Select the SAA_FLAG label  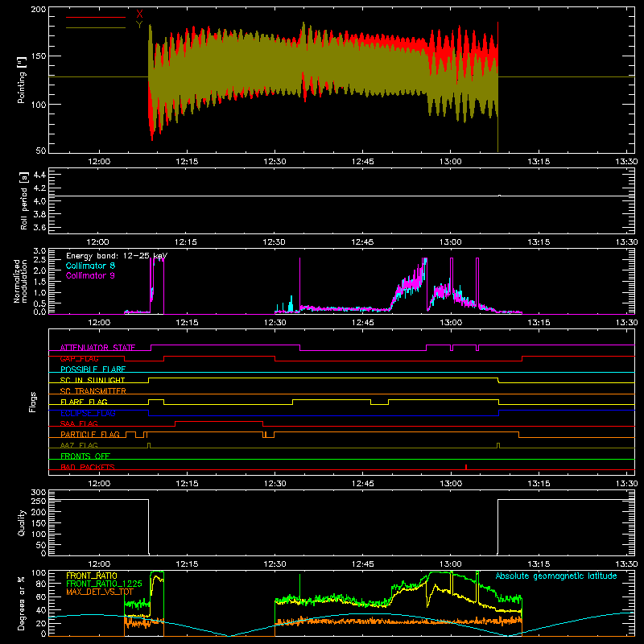(79, 423)
